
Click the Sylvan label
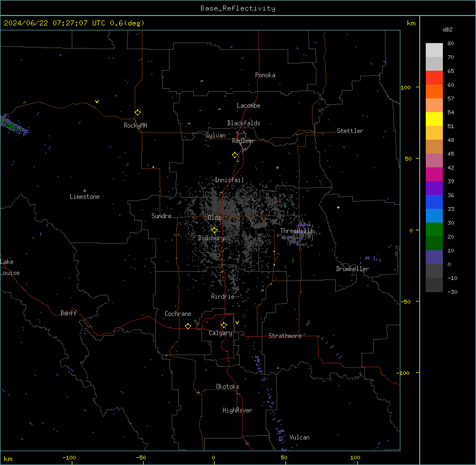[215, 135]
